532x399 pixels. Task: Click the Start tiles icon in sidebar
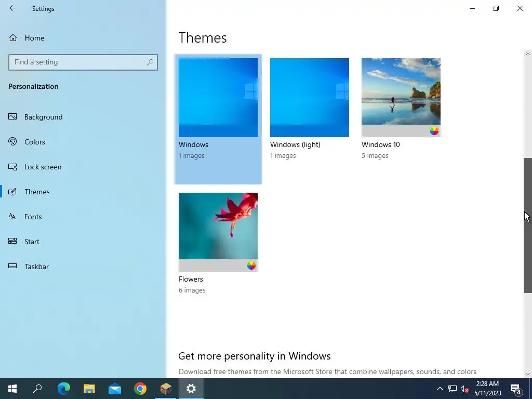click(12, 241)
